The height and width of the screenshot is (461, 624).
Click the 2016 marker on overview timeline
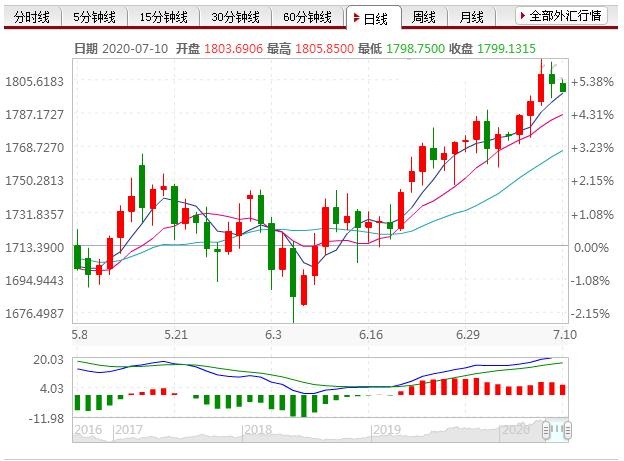pos(88,430)
